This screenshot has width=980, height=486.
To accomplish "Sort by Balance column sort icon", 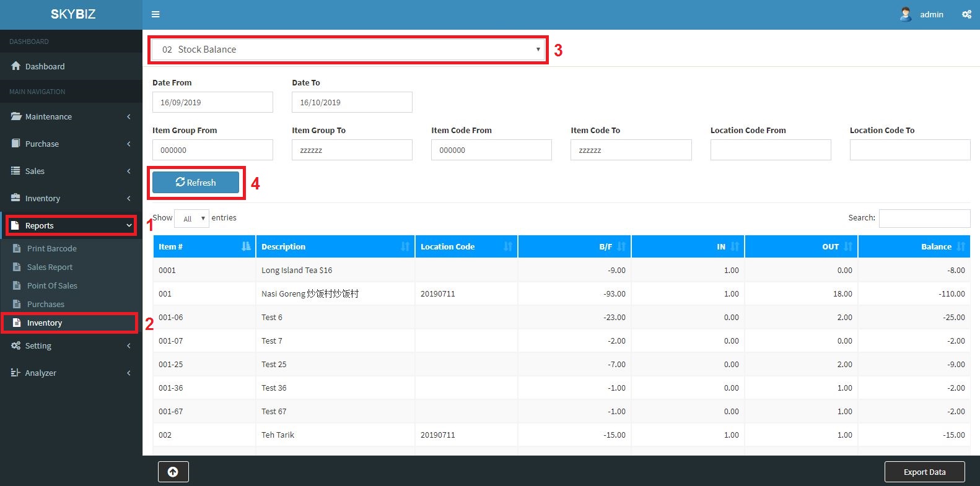I will 960,246.
